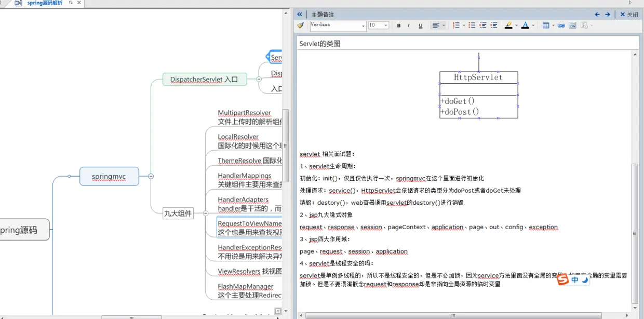Image resolution: width=644 pixels, height=319 pixels.
Task: Click the notes panel vertical scrollbar
Action: 635,234
